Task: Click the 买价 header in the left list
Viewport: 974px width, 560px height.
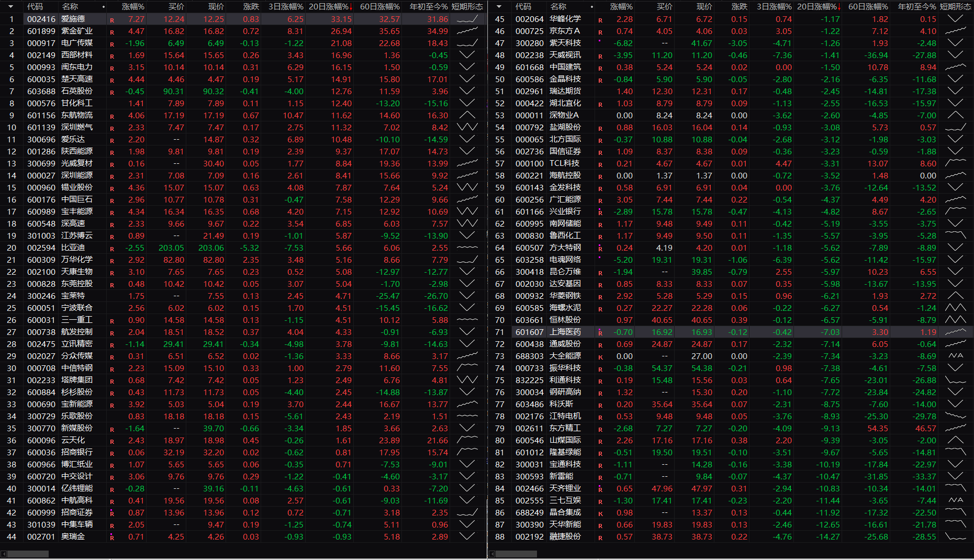Action: click(x=176, y=7)
